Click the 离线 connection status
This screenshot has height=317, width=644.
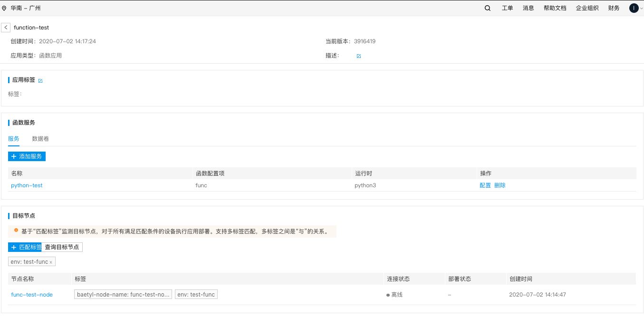click(394, 295)
